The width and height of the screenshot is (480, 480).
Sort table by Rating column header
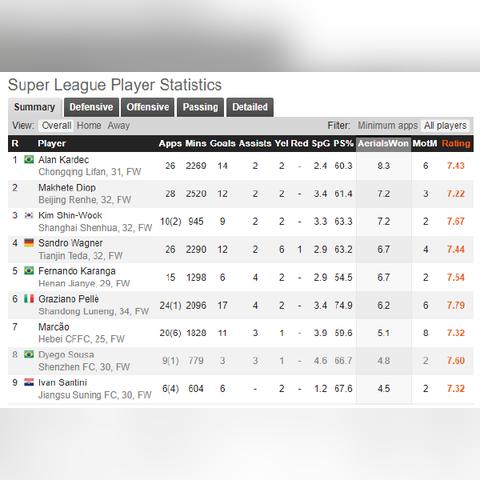456,144
